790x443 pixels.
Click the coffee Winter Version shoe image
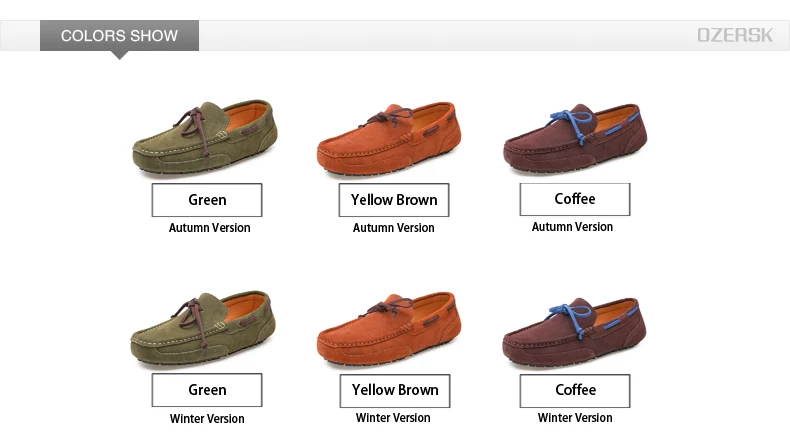[x=574, y=330]
